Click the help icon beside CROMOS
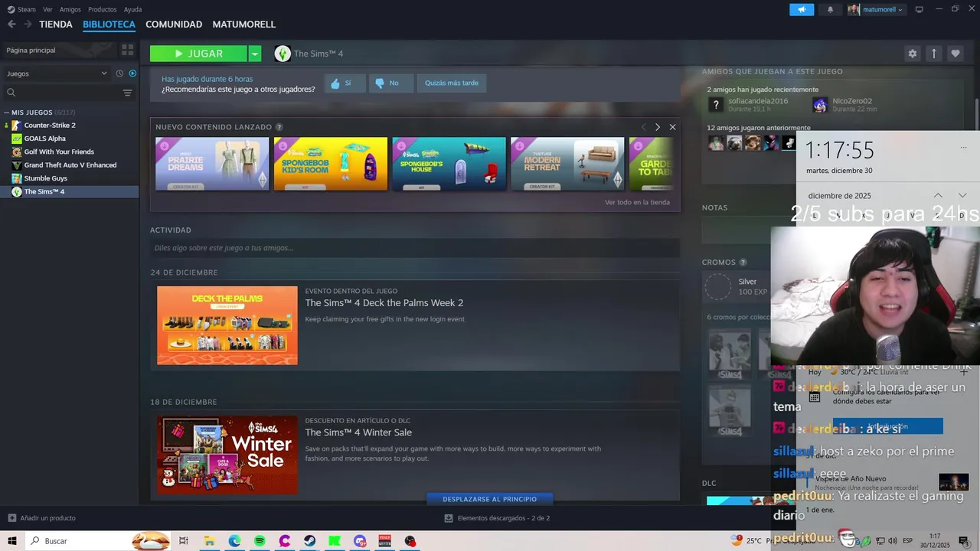The width and height of the screenshot is (980, 551). (x=743, y=262)
